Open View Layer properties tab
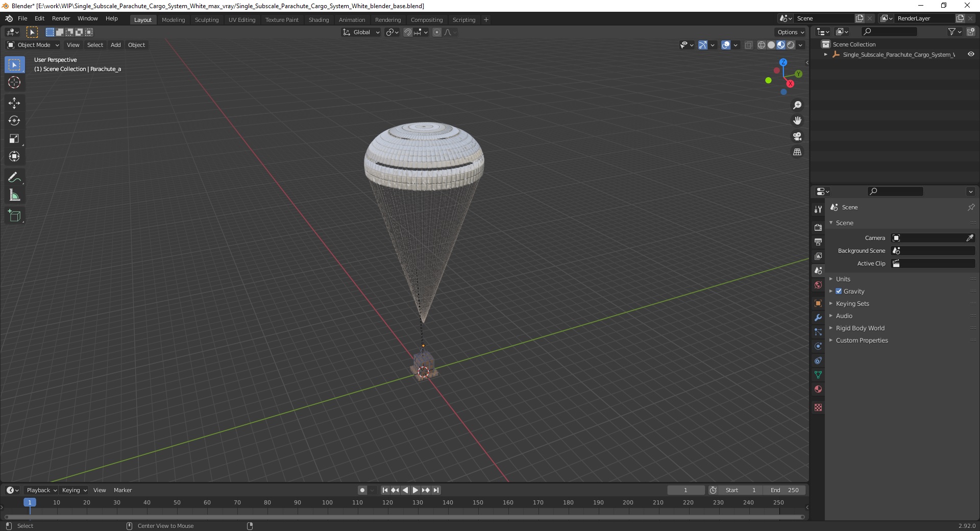The image size is (980, 531). pos(818,256)
